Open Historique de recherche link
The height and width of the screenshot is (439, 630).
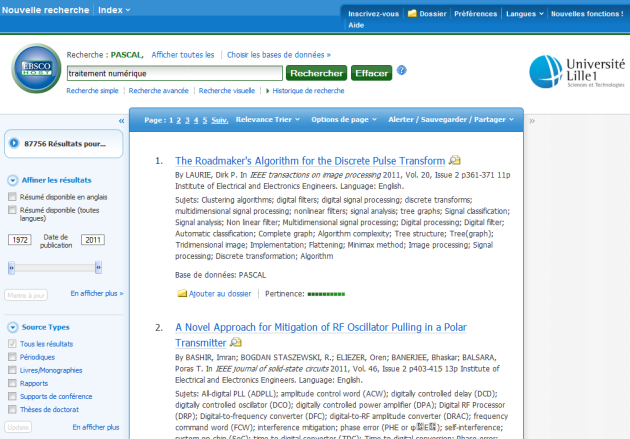pyautogui.click(x=308, y=91)
